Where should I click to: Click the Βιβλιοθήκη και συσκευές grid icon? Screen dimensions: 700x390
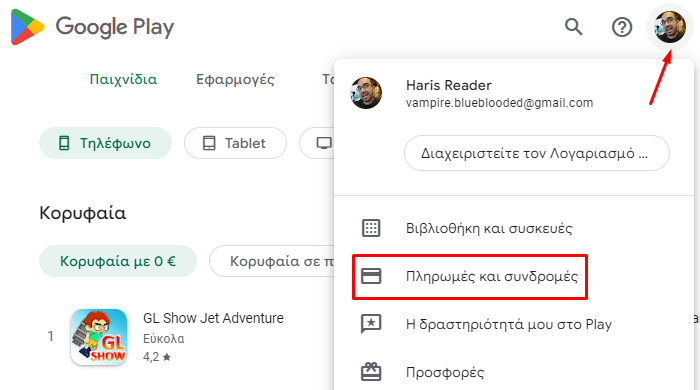371,228
